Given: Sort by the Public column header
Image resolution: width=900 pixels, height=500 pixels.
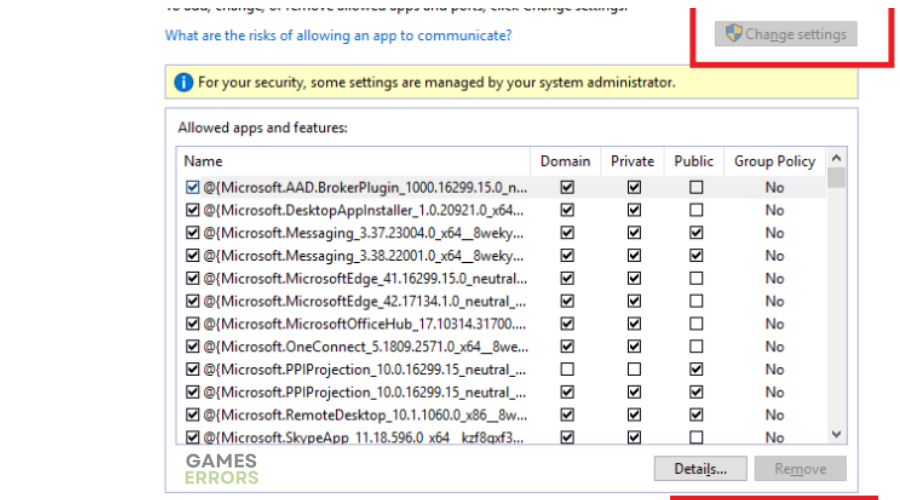Looking at the screenshot, I should (693, 161).
